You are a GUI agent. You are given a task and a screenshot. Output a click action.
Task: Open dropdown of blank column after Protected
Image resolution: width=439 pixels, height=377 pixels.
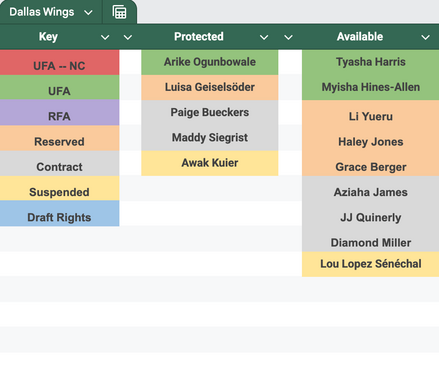[x=288, y=37]
